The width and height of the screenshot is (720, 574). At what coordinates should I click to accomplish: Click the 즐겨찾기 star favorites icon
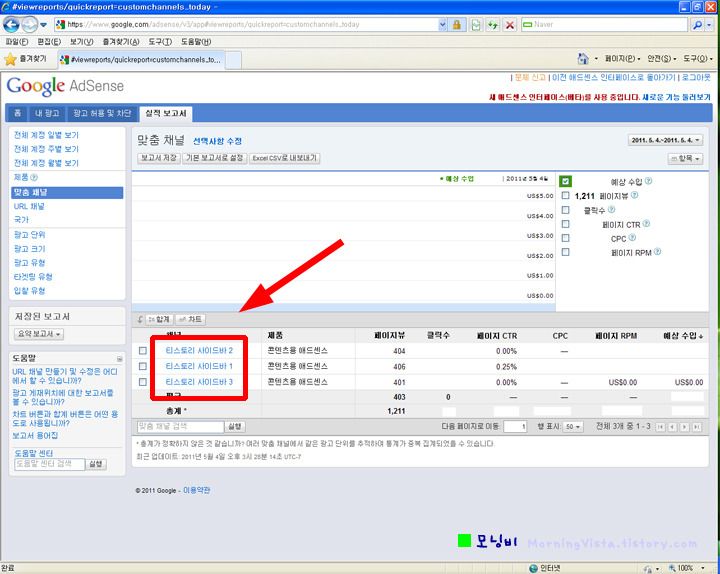pyautogui.click(x=10, y=59)
